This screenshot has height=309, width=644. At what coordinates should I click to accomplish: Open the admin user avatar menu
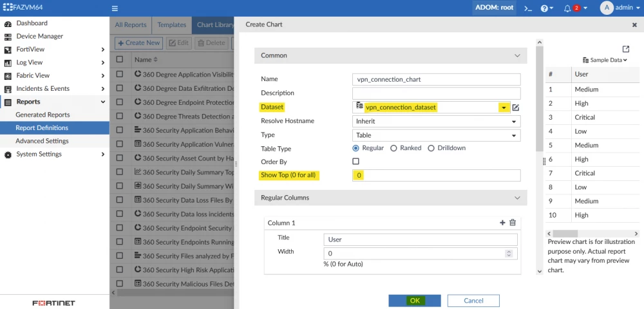pyautogui.click(x=607, y=8)
